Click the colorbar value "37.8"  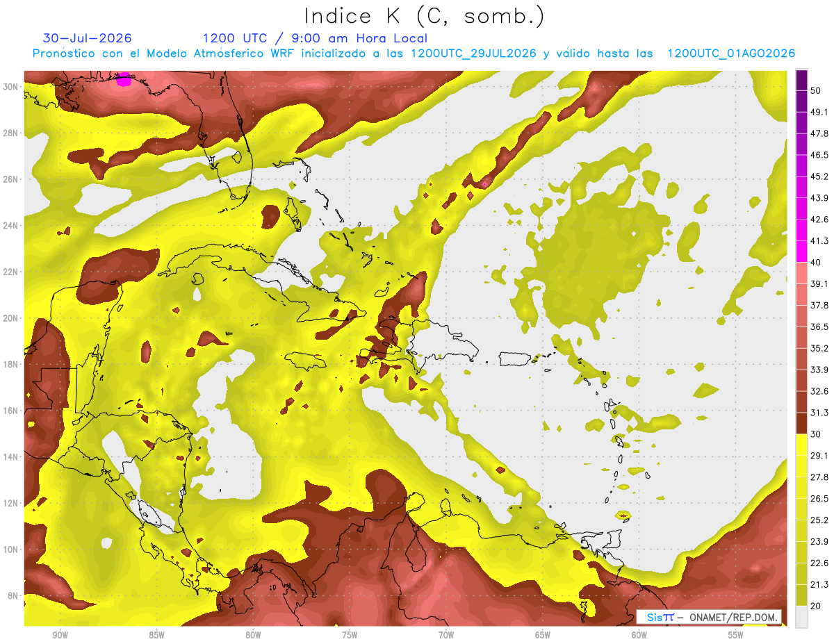[819, 306]
